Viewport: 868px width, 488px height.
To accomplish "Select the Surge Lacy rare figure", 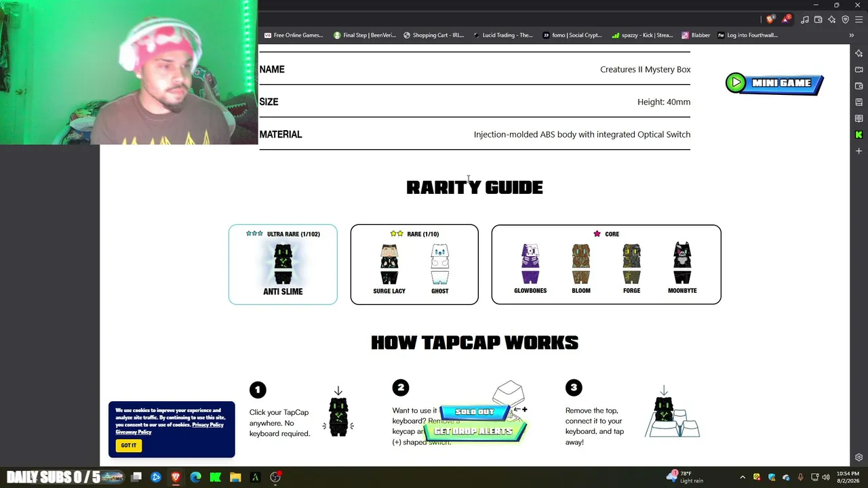I will coord(389,269).
